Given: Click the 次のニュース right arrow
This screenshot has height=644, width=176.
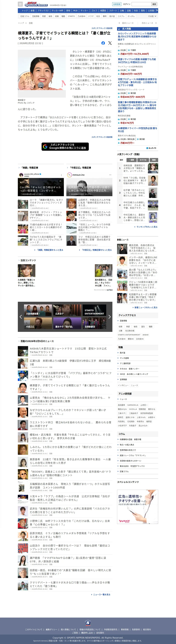Looking at the screenshot, I should tap(156, 23).
